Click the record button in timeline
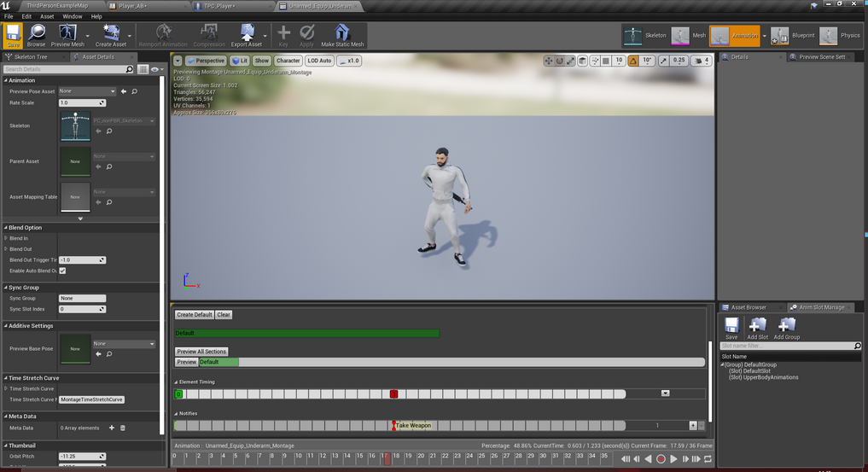 pos(661,458)
